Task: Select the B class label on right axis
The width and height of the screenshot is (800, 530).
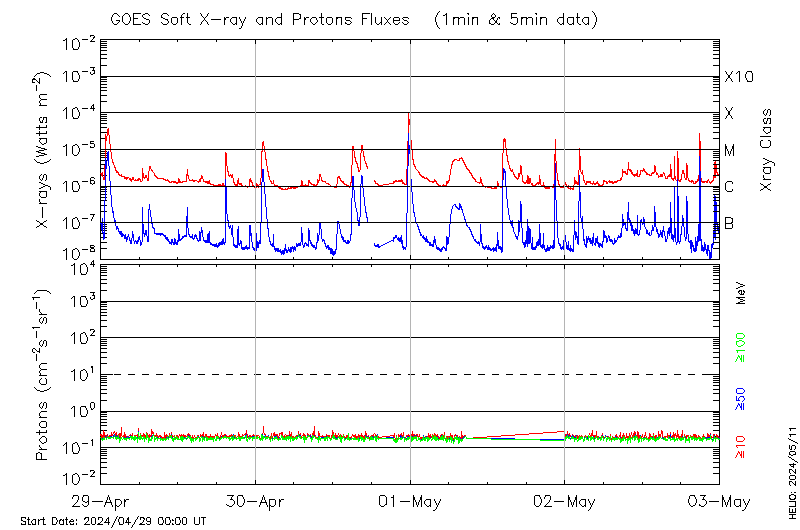Action: click(729, 223)
